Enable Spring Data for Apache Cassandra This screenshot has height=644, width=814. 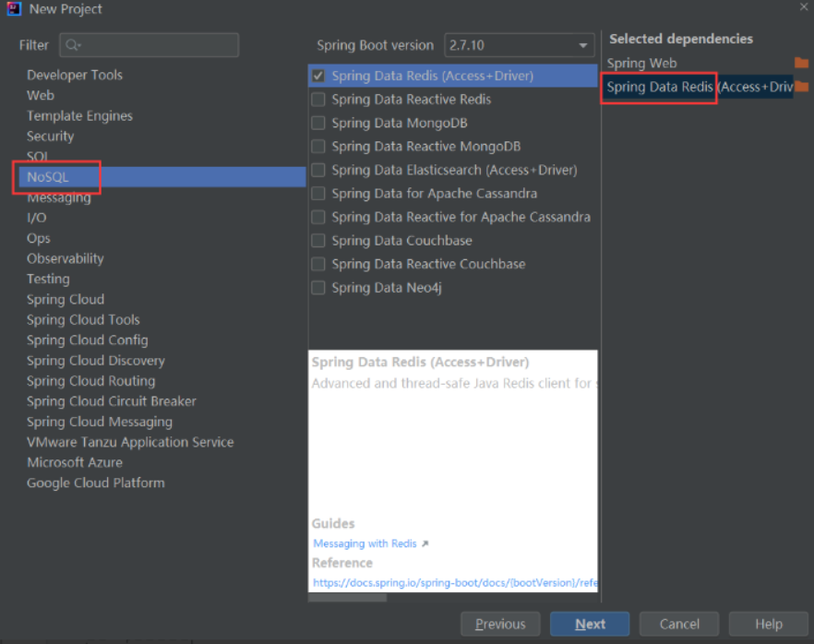pos(318,194)
